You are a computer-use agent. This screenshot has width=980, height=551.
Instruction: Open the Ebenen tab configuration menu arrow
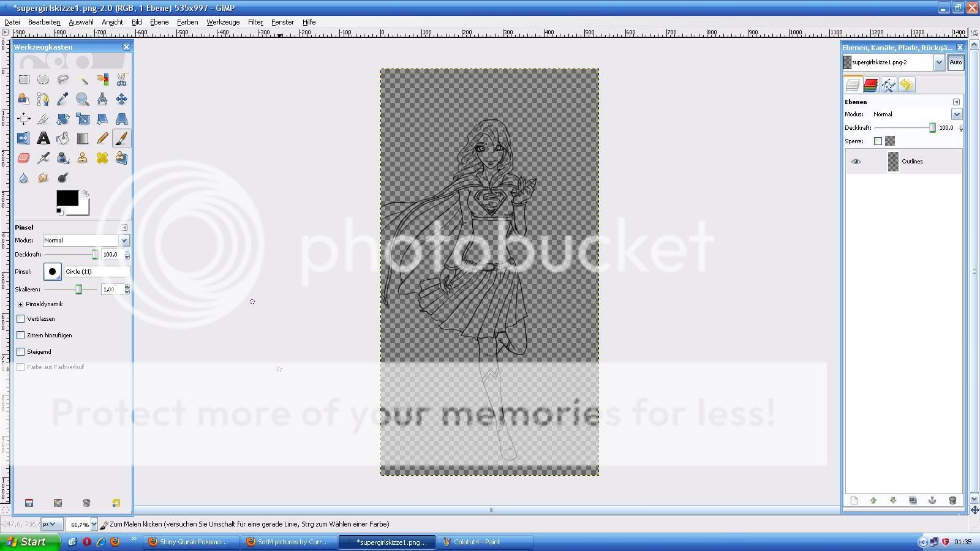tap(956, 102)
